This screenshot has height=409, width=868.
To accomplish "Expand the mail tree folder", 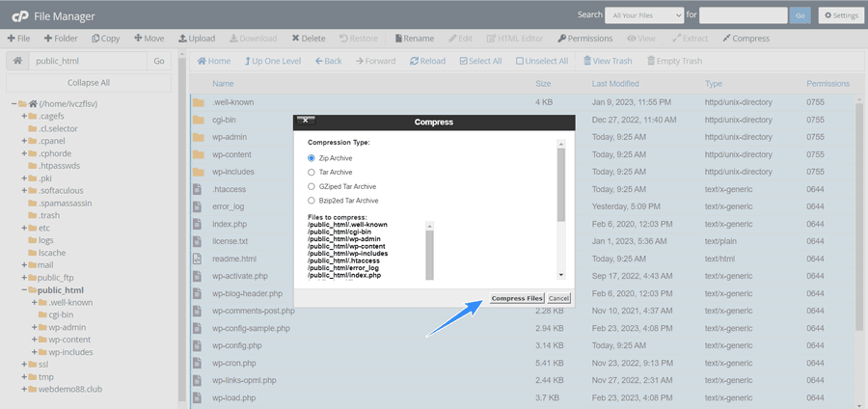I will tap(24, 265).
